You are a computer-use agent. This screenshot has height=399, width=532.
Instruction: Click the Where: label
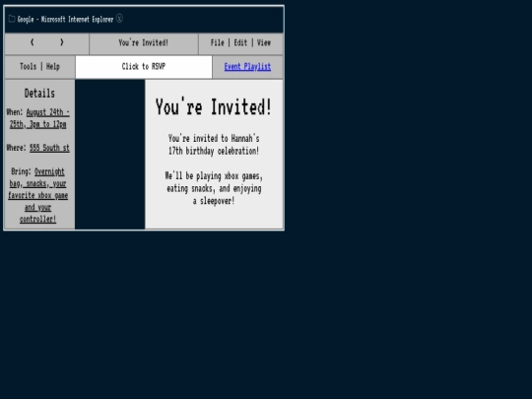coord(17,148)
